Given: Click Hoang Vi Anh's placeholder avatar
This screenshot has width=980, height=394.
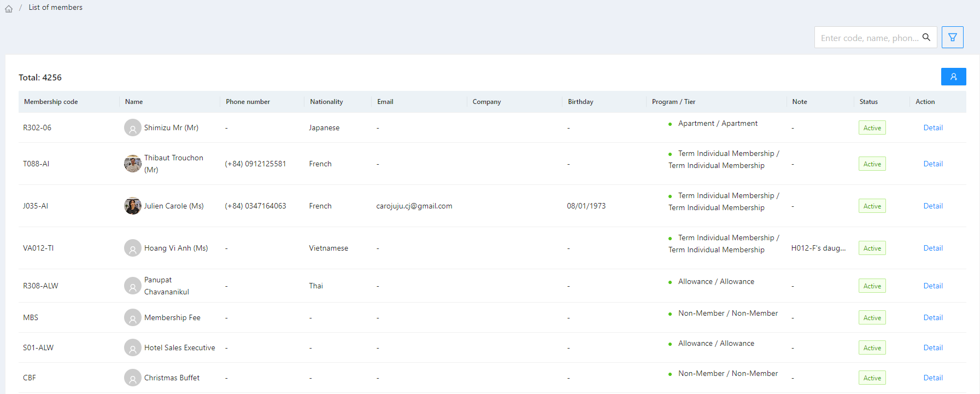Looking at the screenshot, I should click(132, 248).
